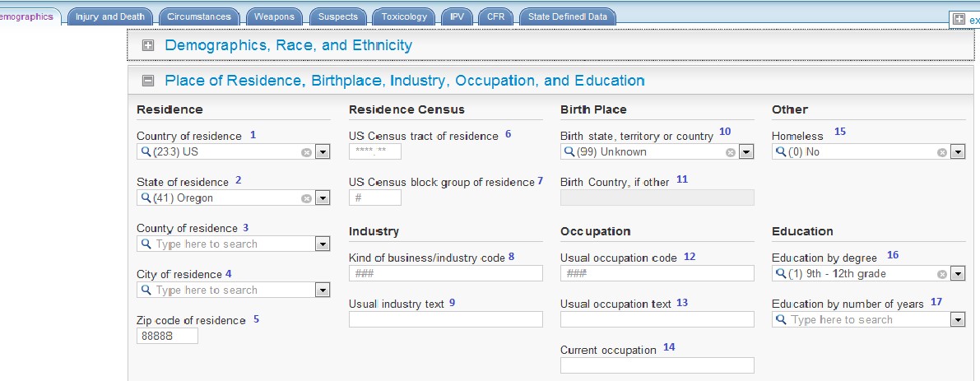Click the Current occupation input box
This screenshot has height=381, width=980.
pyautogui.click(x=657, y=365)
